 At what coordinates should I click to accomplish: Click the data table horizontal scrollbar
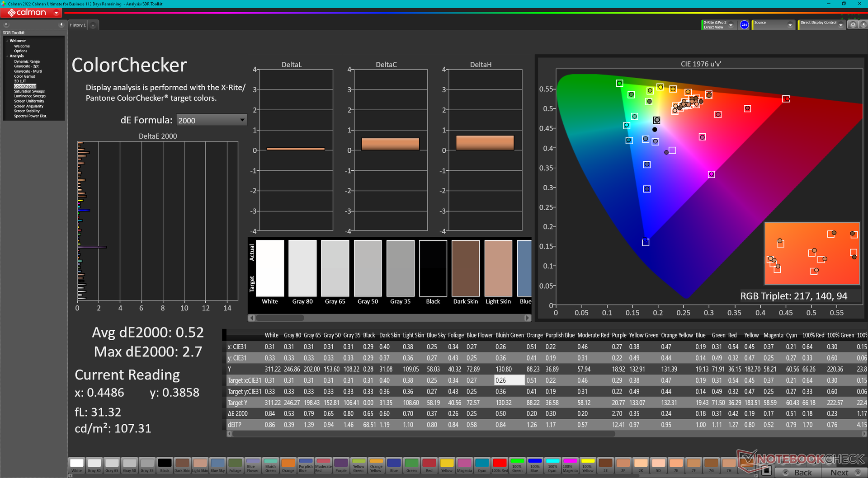click(423, 434)
